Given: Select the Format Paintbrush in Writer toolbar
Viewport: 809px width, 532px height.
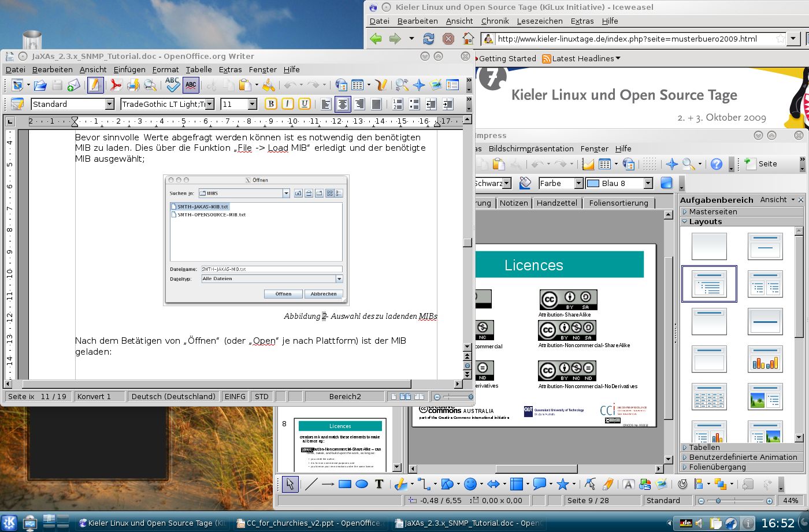Looking at the screenshot, I should coord(269,85).
